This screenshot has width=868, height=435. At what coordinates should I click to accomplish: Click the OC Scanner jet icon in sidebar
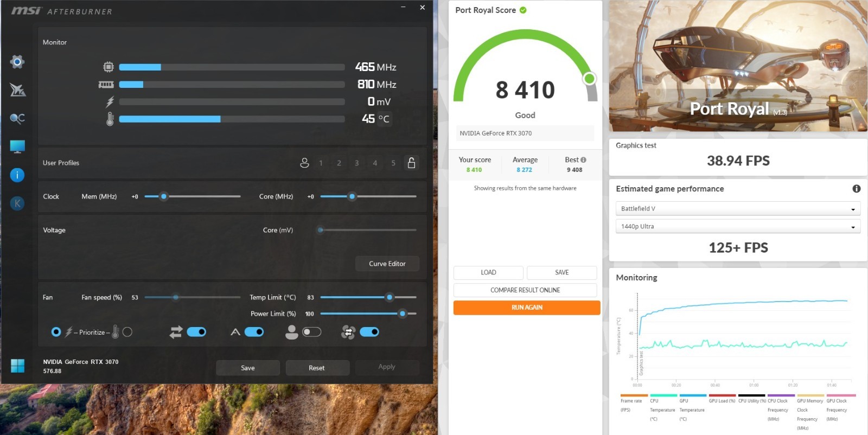[17, 90]
